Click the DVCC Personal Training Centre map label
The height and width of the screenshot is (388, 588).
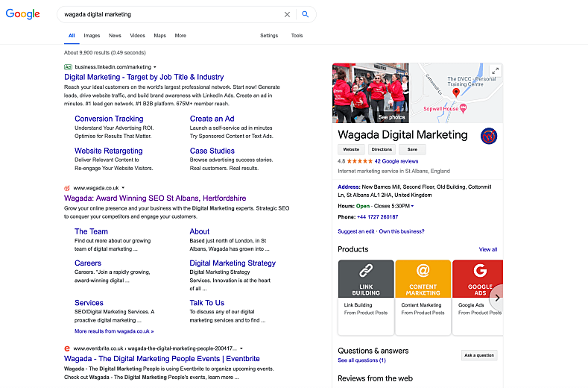(472, 81)
